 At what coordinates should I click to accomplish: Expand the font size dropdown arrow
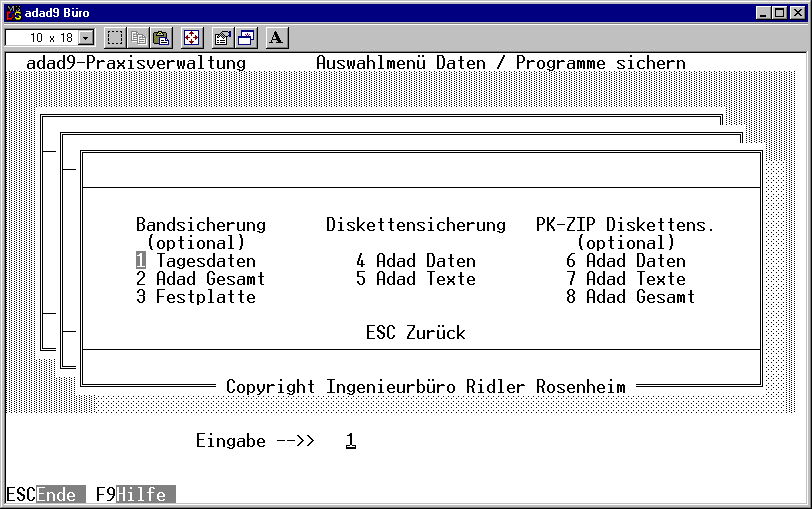pyautogui.click(x=86, y=38)
